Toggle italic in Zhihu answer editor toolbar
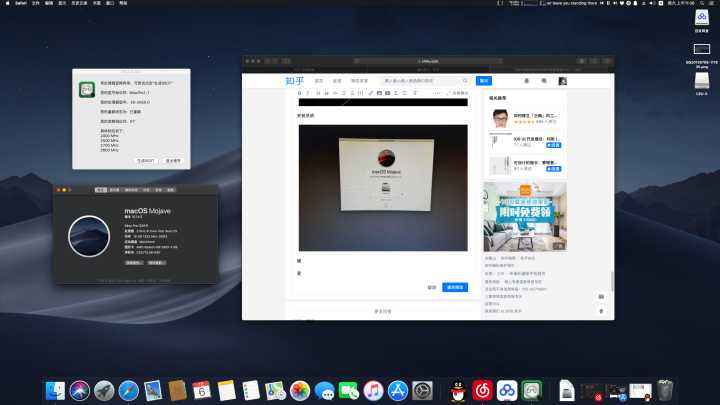Image resolution: width=720 pixels, height=405 pixels. (x=308, y=93)
